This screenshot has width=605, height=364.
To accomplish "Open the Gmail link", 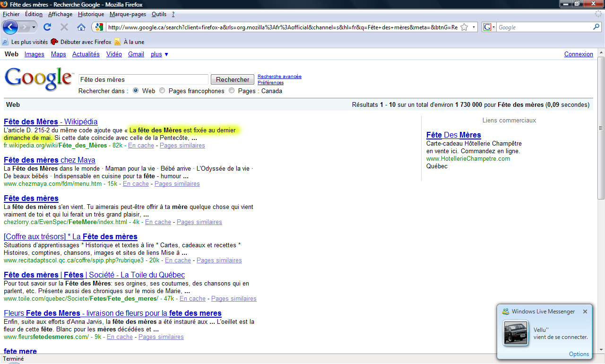I will click(136, 54).
